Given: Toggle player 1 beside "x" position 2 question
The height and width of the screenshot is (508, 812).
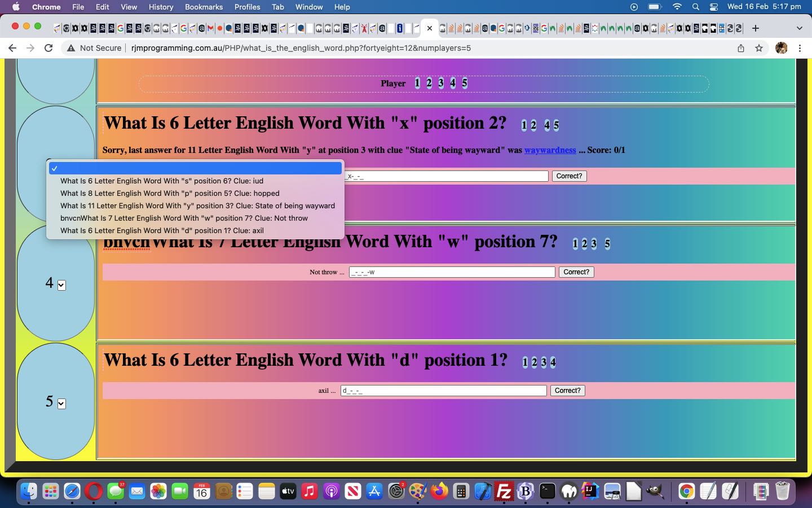Looking at the screenshot, I should click(x=524, y=125).
